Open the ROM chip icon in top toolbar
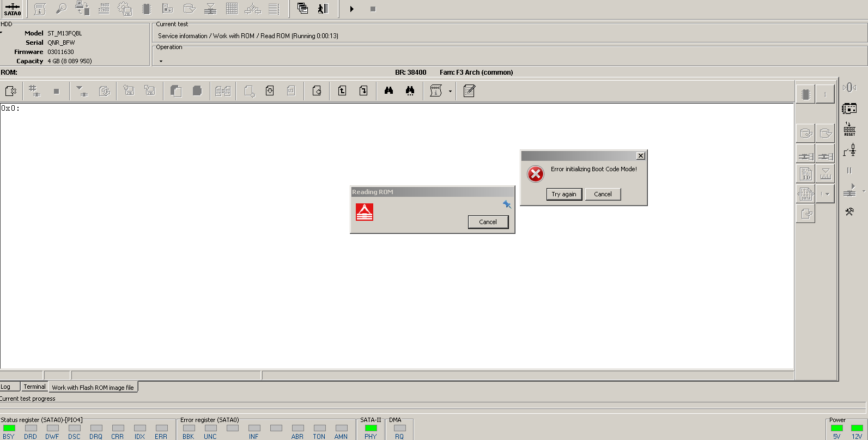This screenshot has width=868, height=440. (x=146, y=9)
